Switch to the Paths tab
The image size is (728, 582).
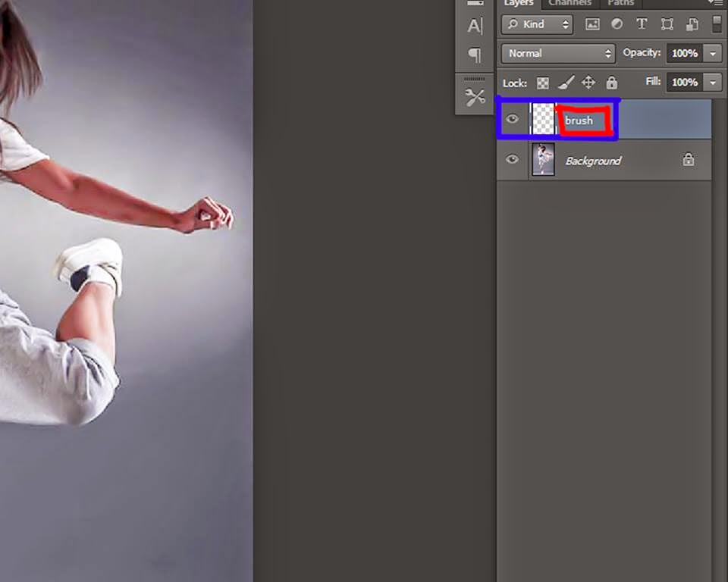pos(621,3)
